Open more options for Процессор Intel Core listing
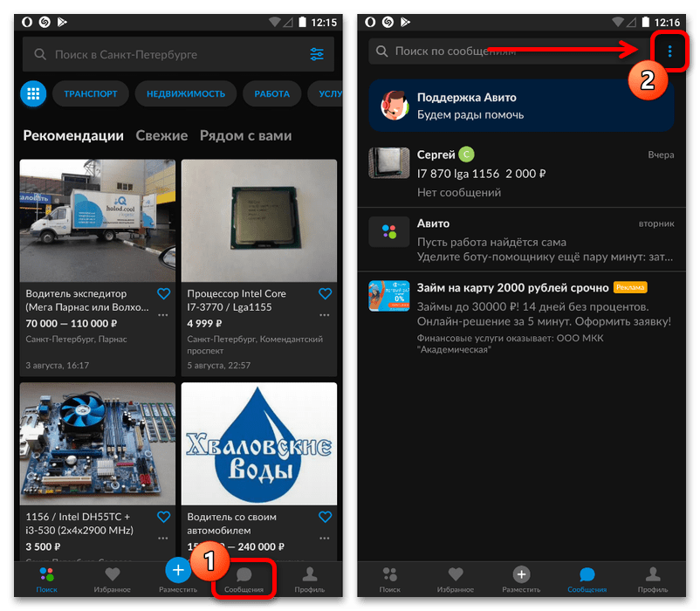This screenshot has width=700, height=611. (x=325, y=315)
